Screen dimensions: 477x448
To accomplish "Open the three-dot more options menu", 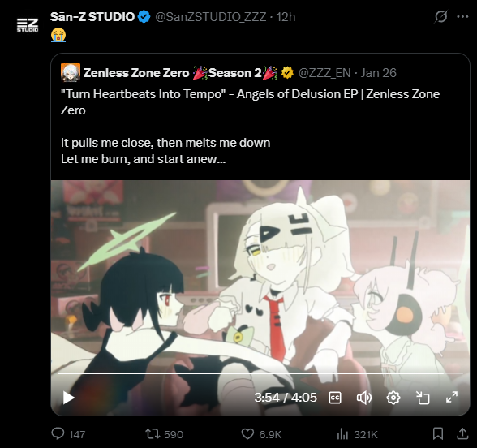I will point(462,16).
